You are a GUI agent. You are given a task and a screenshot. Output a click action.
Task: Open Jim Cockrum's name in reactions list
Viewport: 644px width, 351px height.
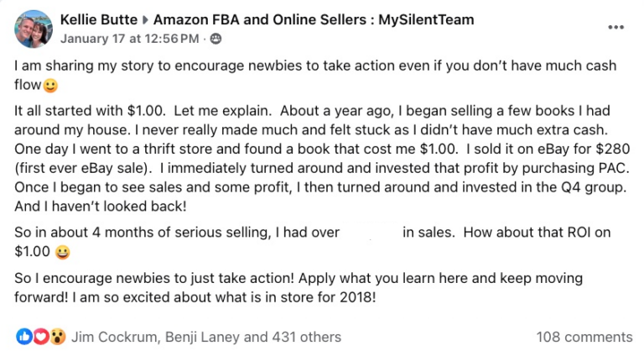pyautogui.click(x=114, y=337)
